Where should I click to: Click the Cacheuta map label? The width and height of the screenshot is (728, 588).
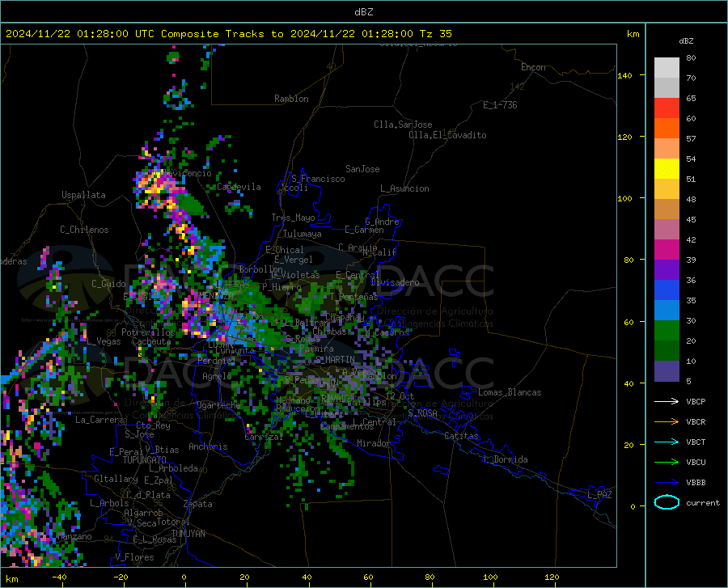[x=151, y=341]
